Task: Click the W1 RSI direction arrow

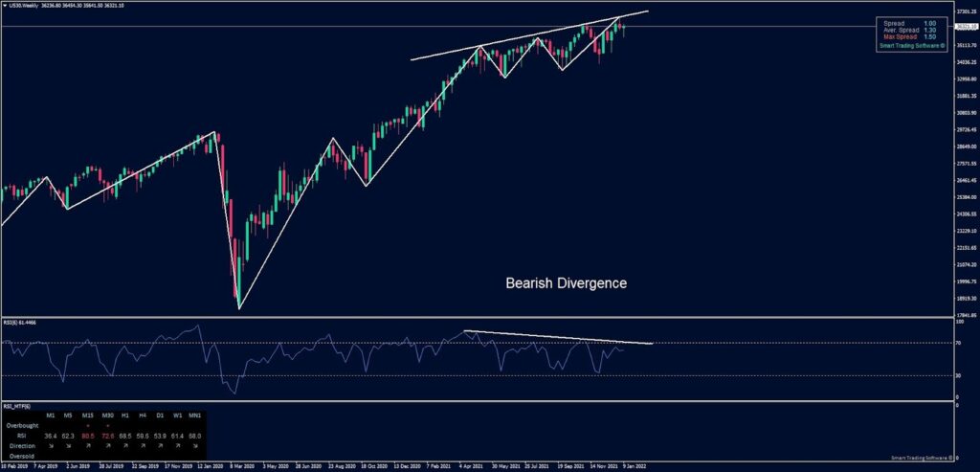Action: click(177, 446)
